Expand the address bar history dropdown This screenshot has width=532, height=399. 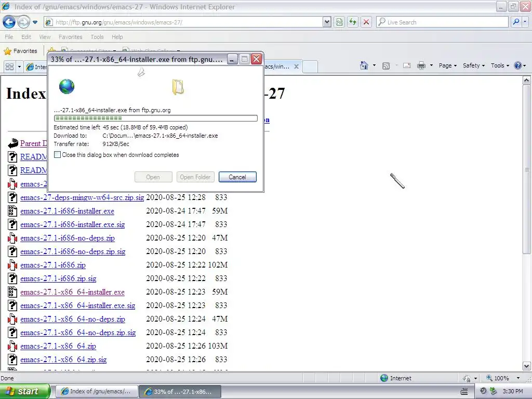point(326,22)
